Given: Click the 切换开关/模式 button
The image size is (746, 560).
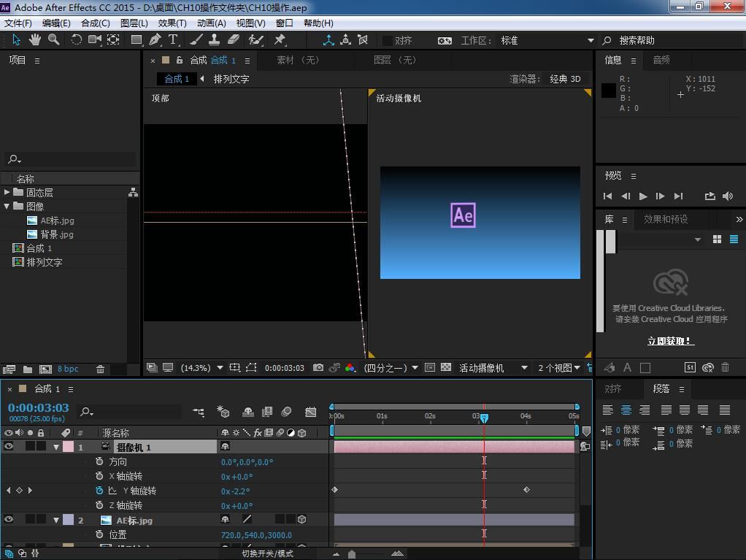Looking at the screenshot, I should [267, 553].
